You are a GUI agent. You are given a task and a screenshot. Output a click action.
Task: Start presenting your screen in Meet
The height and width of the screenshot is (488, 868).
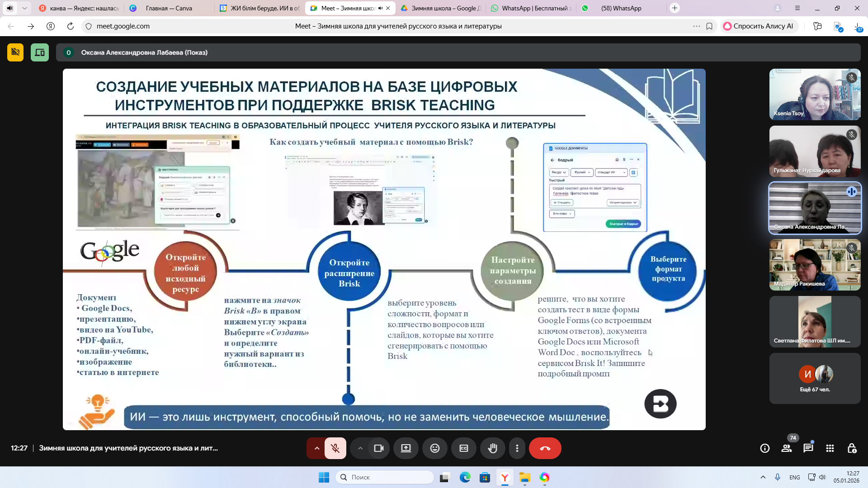click(x=406, y=448)
